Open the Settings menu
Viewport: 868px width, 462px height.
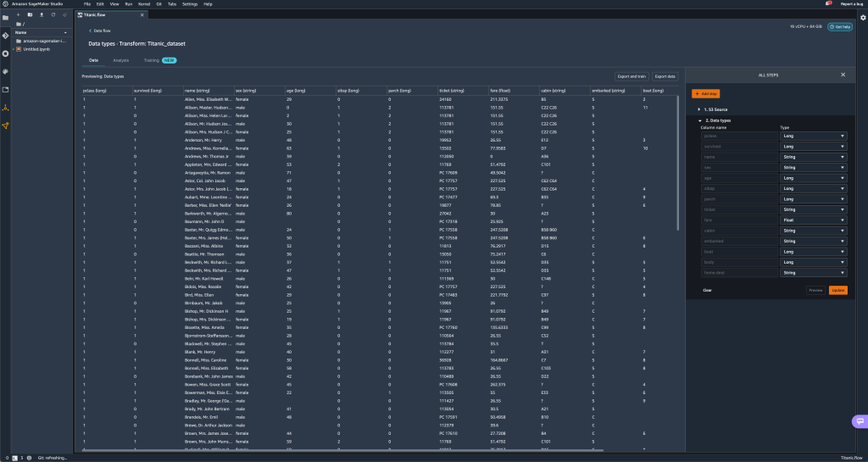190,4
